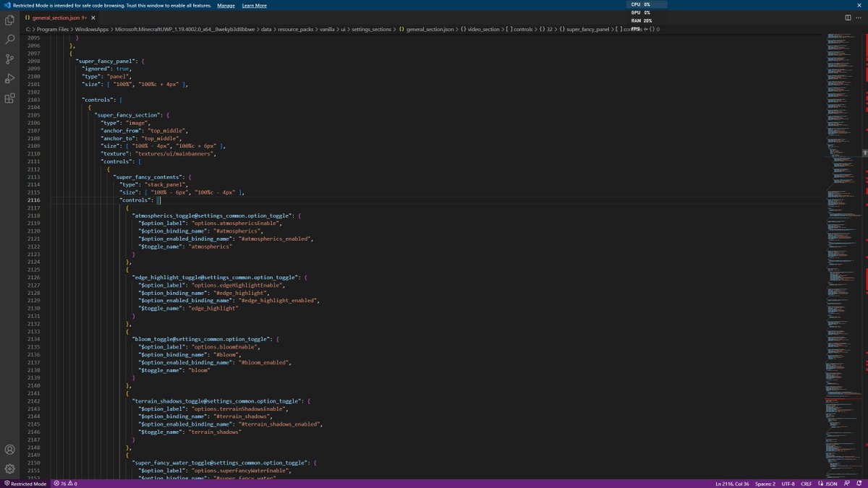The image size is (868, 488).
Task: Click line number 2116 in the gutter
Action: [x=33, y=200]
